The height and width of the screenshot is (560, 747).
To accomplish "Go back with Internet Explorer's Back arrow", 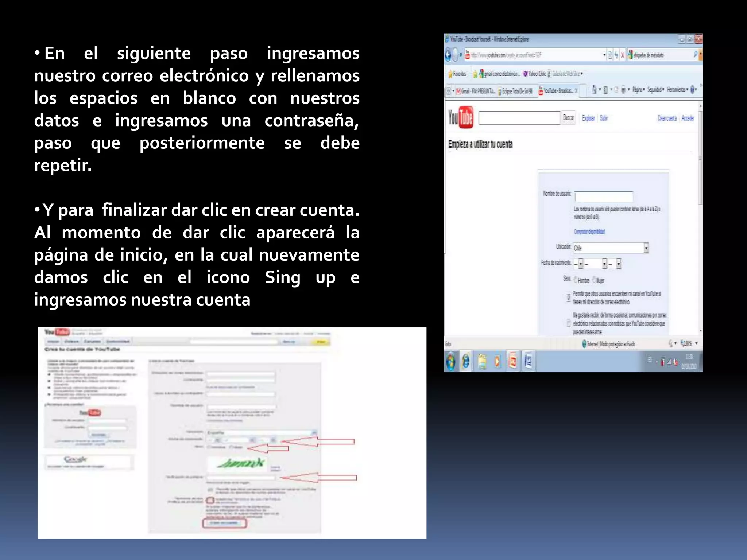I will click(x=448, y=55).
